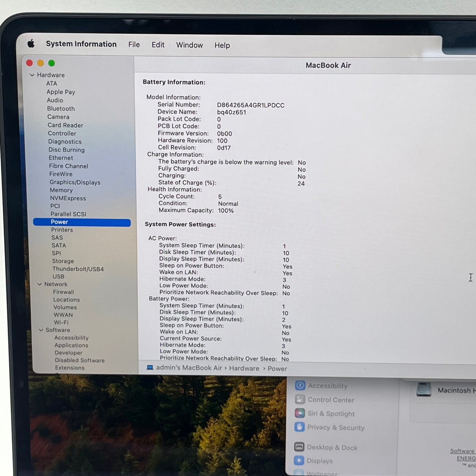Select Parallel SCSI in the sidebar
Viewport: 476px width, 476px height.
click(x=69, y=214)
